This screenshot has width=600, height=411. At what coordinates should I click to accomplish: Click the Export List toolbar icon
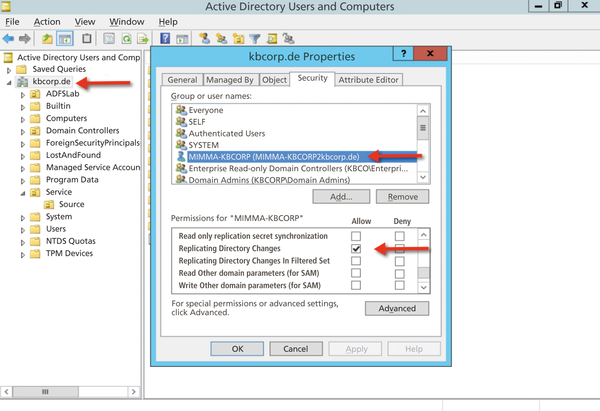pyautogui.click(x=143, y=38)
